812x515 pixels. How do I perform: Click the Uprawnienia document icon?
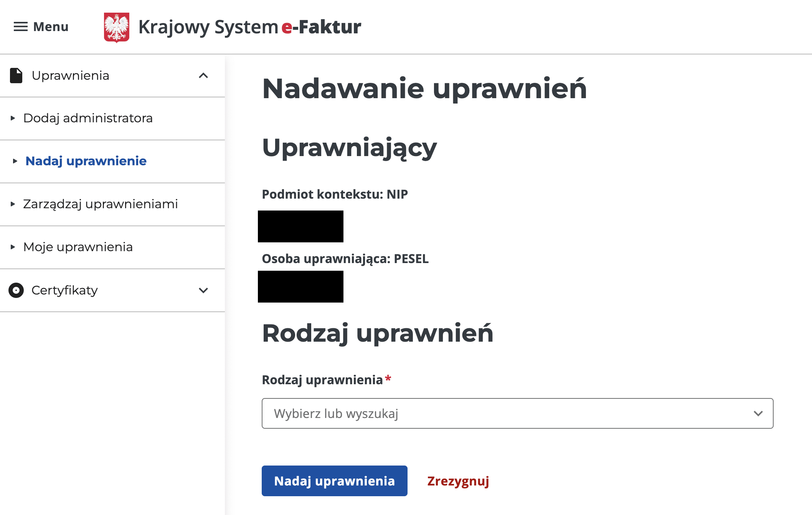point(16,76)
